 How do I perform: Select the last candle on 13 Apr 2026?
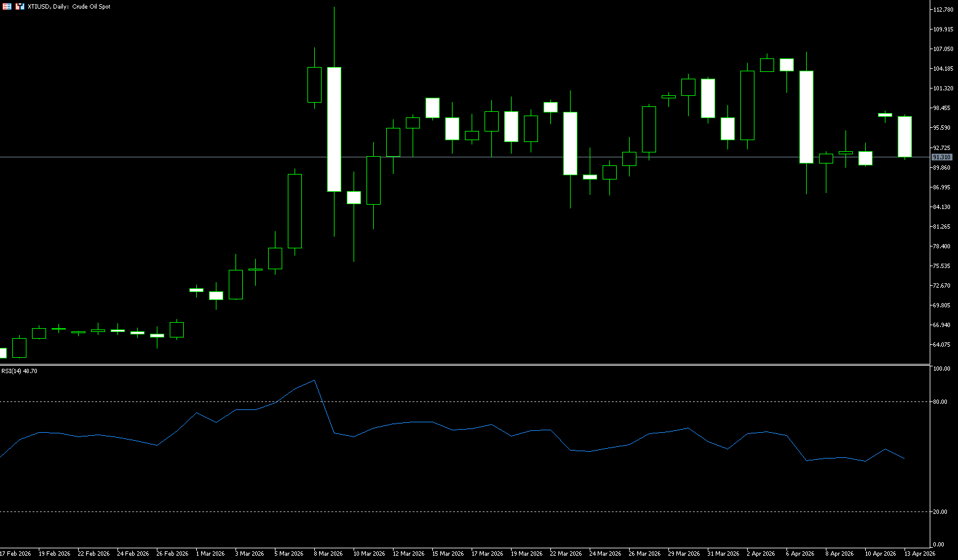coord(905,136)
